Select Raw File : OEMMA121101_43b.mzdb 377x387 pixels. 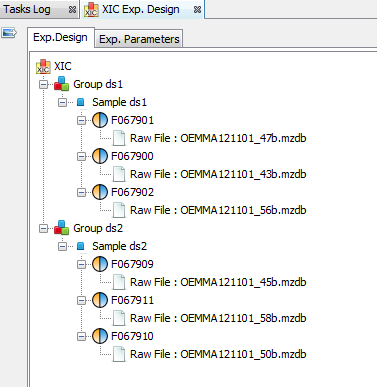(x=218, y=174)
